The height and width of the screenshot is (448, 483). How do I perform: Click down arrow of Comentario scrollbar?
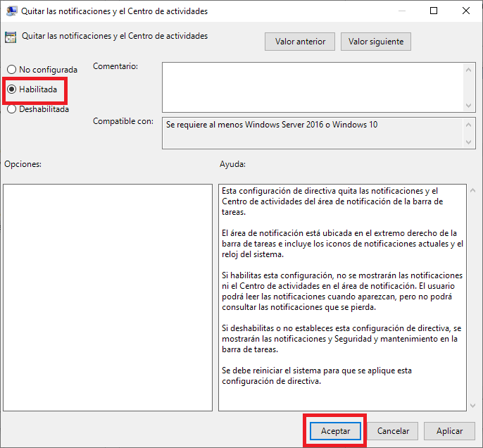click(x=468, y=106)
